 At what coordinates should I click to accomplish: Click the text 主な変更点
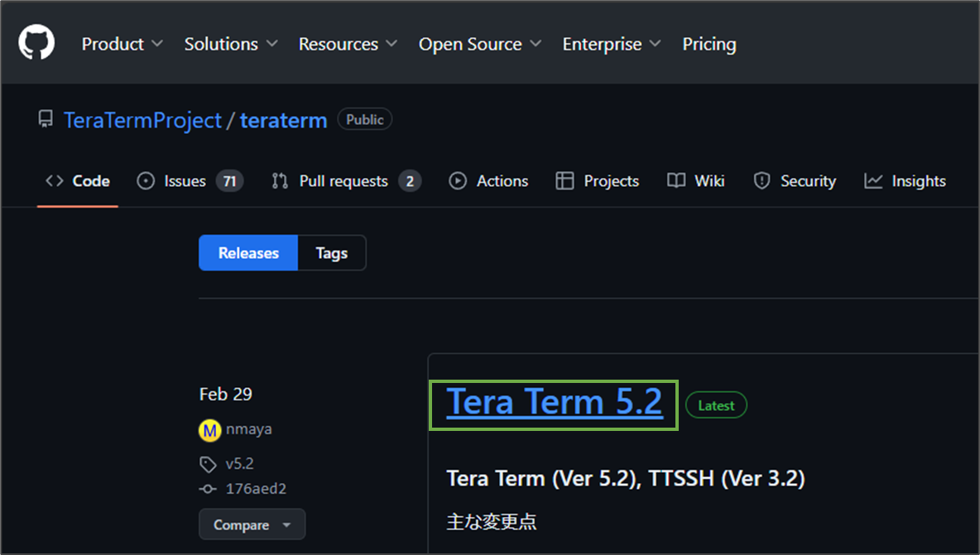tap(492, 521)
